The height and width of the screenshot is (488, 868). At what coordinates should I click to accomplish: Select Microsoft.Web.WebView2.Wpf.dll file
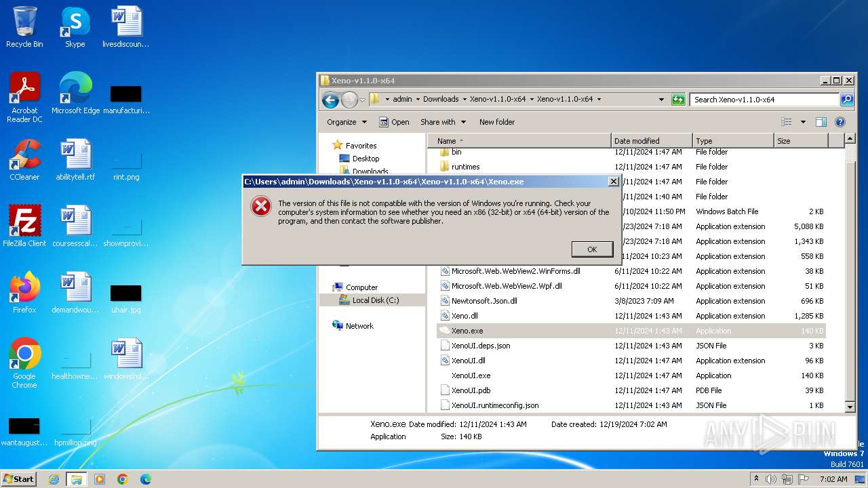pyautogui.click(x=507, y=286)
